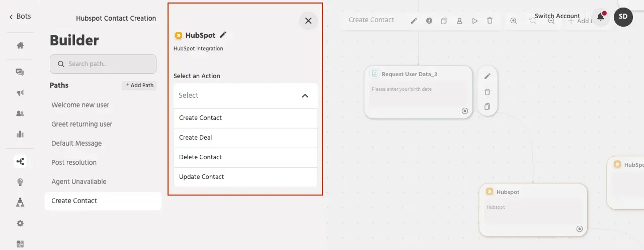Open the lightbulb icon in sidebar

point(20,182)
